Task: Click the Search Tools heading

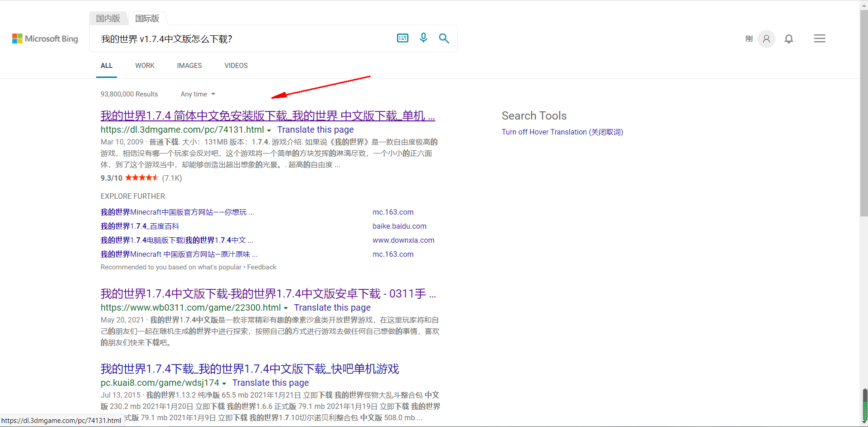Action: tap(534, 116)
